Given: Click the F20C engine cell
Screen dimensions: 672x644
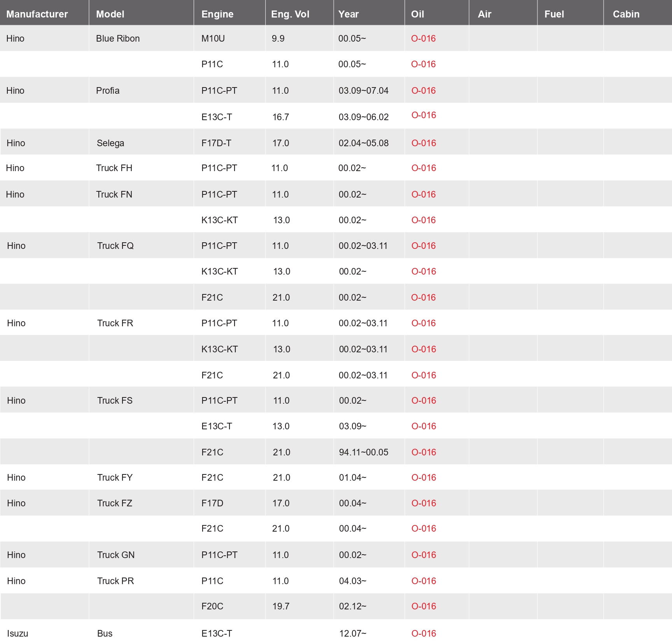Looking at the screenshot, I should (x=212, y=606).
